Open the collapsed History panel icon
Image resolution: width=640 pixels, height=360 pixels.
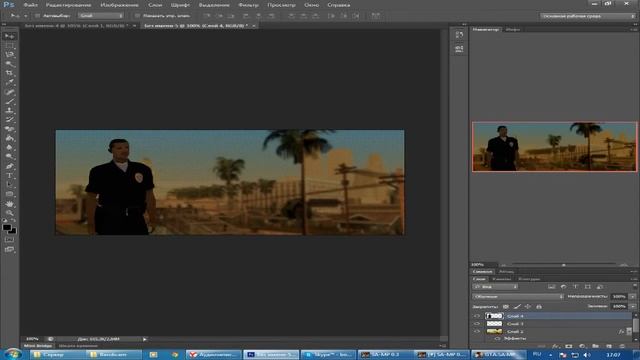click(459, 35)
